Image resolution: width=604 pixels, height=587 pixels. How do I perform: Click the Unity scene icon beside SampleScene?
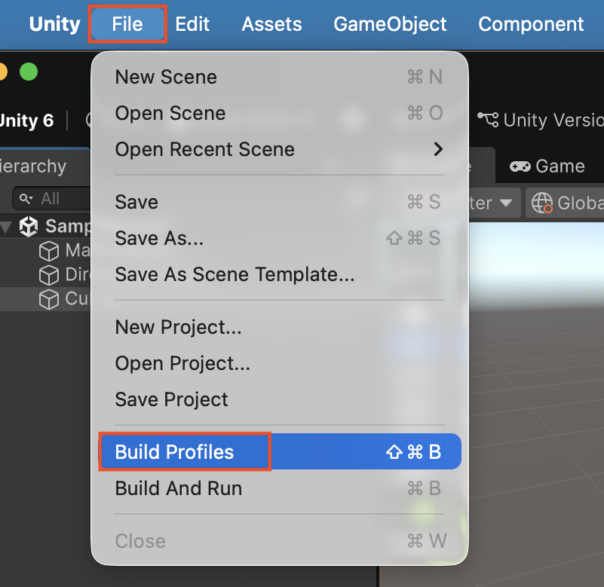click(x=28, y=227)
